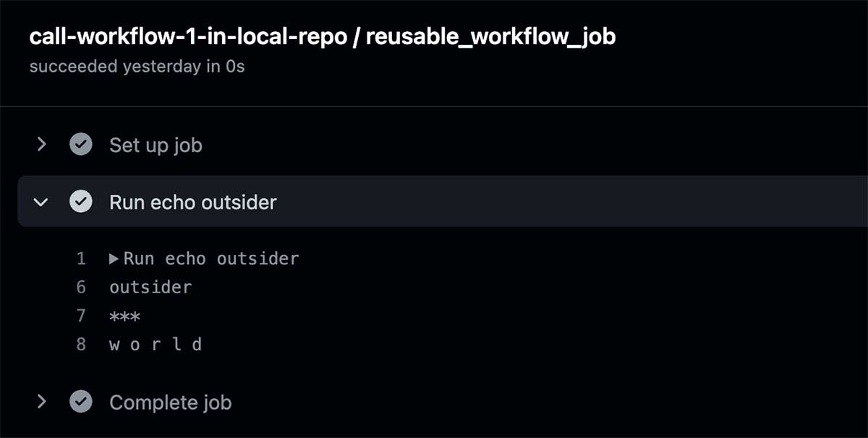Select log line number 6
Screen dimensions: 868x438
point(80,287)
